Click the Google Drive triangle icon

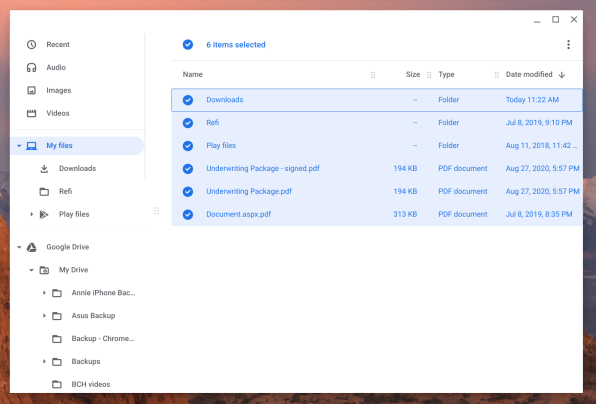[x=32, y=247]
